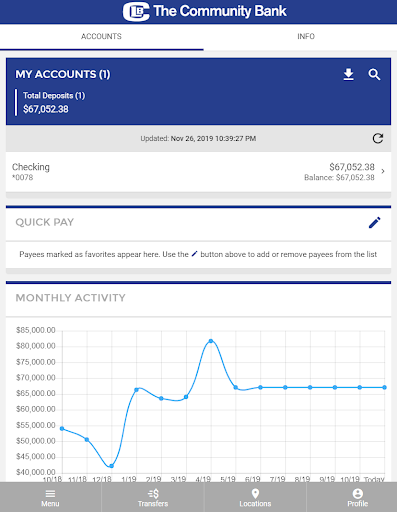Open Profile from the bottom bar

point(358,498)
